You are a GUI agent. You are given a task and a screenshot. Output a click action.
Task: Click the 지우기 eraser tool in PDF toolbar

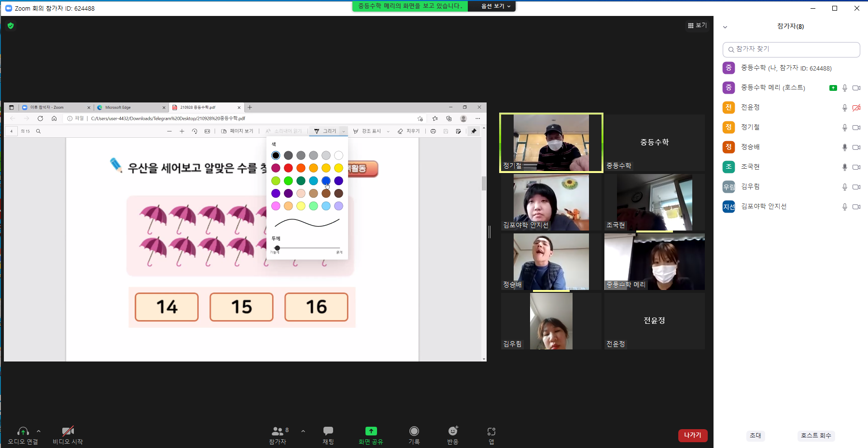[x=408, y=131]
